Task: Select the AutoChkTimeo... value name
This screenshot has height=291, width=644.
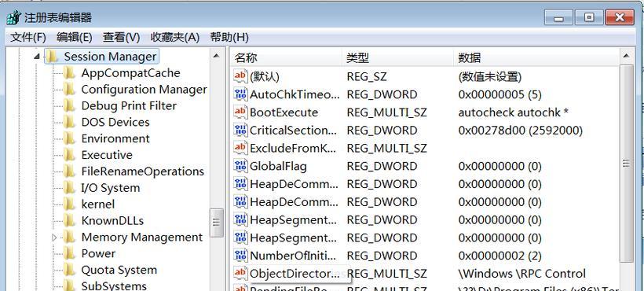Action: tap(295, 94)
